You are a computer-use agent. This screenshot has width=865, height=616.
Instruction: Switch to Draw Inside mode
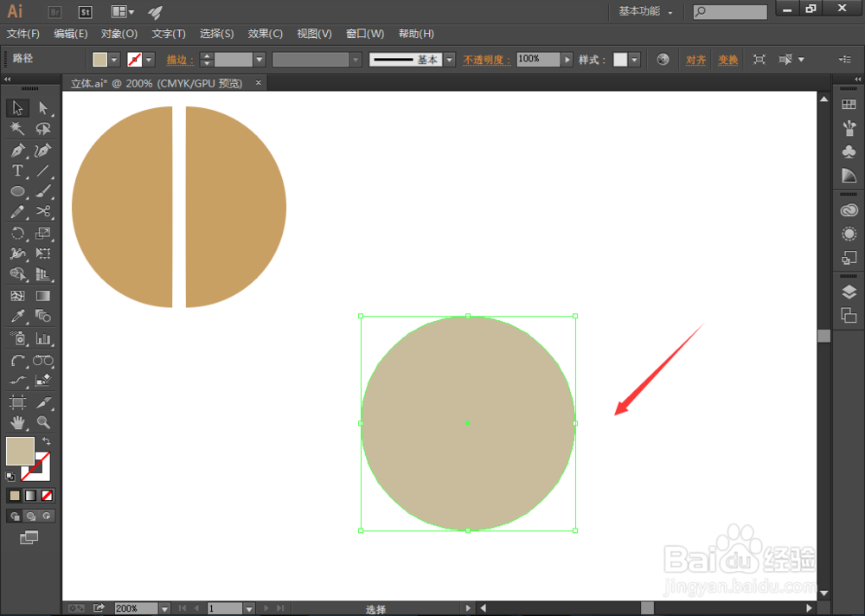coord(47,517)
